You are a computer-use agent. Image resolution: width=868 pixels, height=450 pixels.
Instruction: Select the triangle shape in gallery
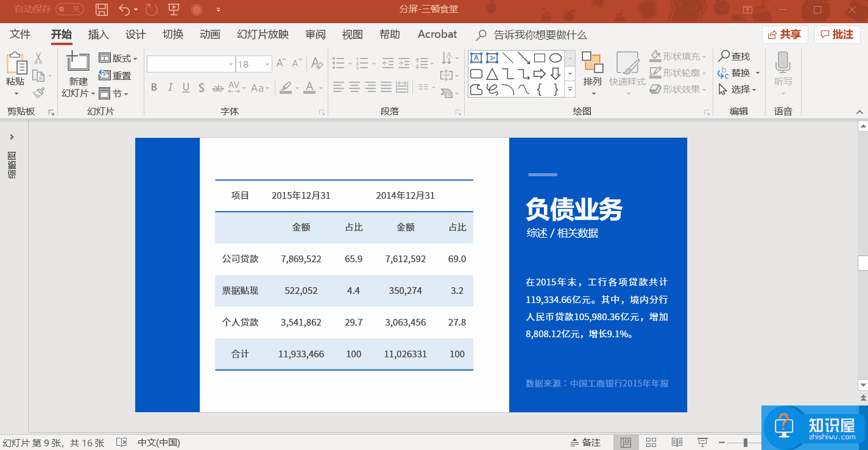(x=492, y=74)
